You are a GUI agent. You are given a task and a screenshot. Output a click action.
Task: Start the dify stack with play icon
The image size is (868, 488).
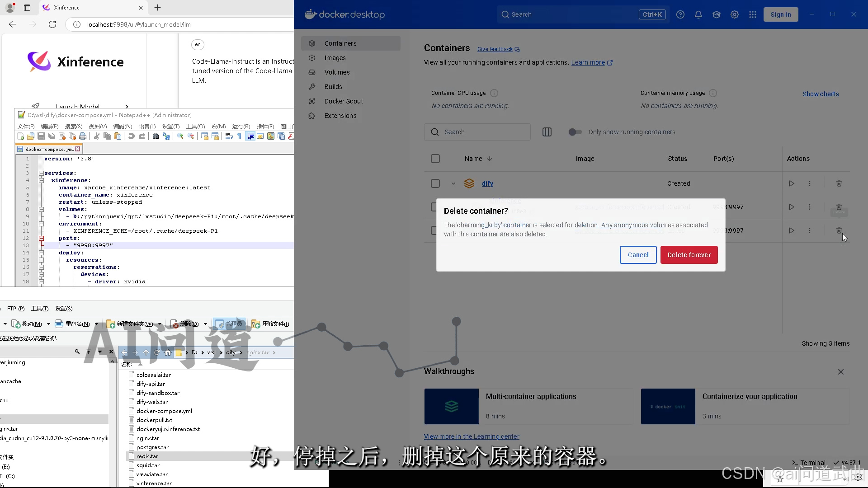[791, 183]
